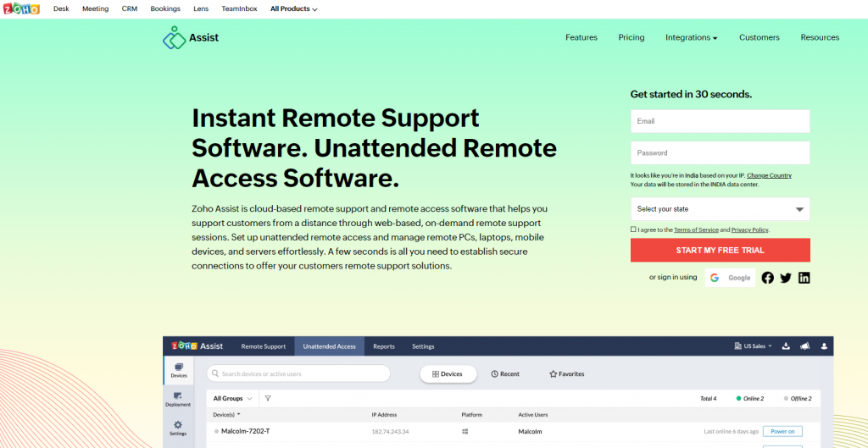Go to the Features page
This screenshot has height=448, width=868.
coord(581,37)
